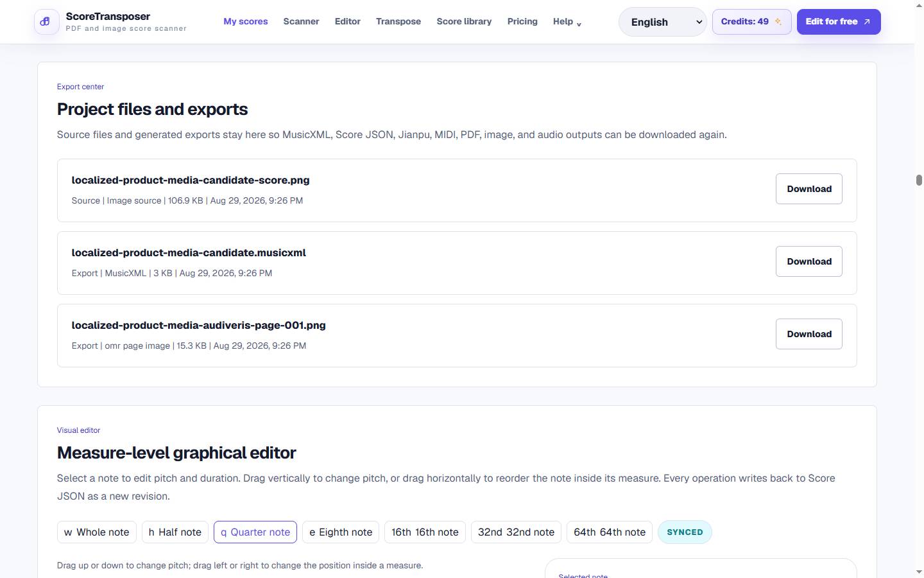The width and height of the screenshot is (924, 578).
Task: Click file name localized-product-media-audiveris-page-001.png
Action: point(198,326)
